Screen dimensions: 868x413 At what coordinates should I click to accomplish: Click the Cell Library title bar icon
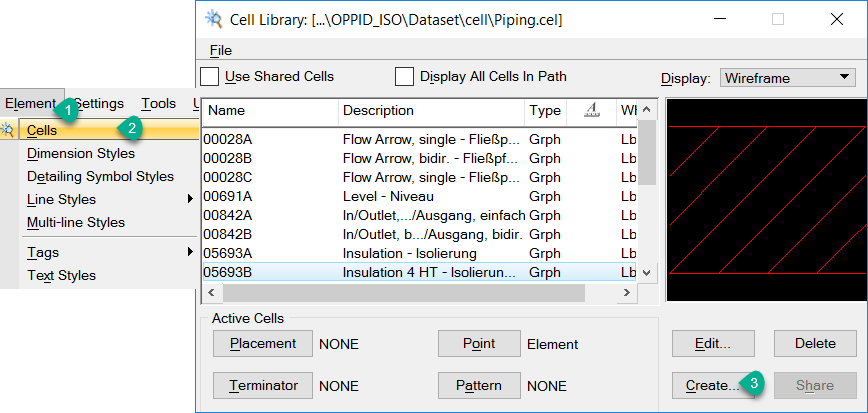pyautogui.click(x=213, y=18)
